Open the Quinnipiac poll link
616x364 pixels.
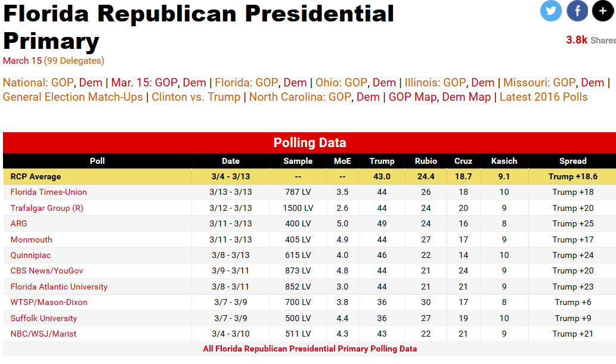[30, 255]
